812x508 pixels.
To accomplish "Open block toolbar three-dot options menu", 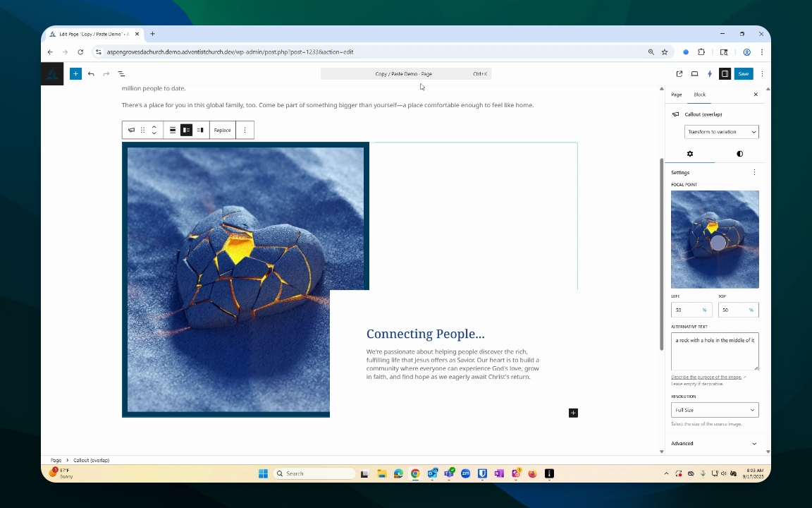I will 245,130.
